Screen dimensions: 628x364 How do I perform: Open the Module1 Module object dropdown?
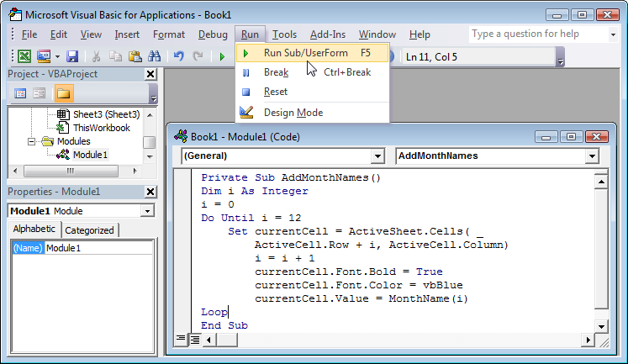coord(147,211)
